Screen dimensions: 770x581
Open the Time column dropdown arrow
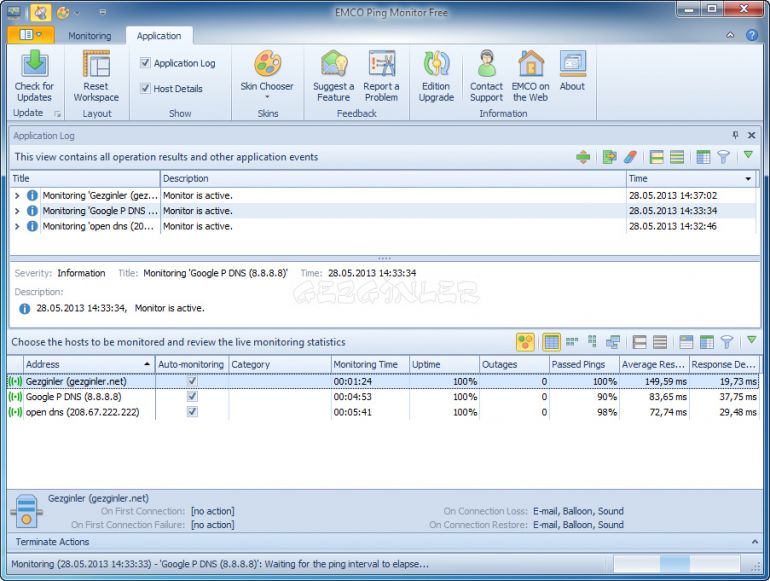(x=748, y=179)
